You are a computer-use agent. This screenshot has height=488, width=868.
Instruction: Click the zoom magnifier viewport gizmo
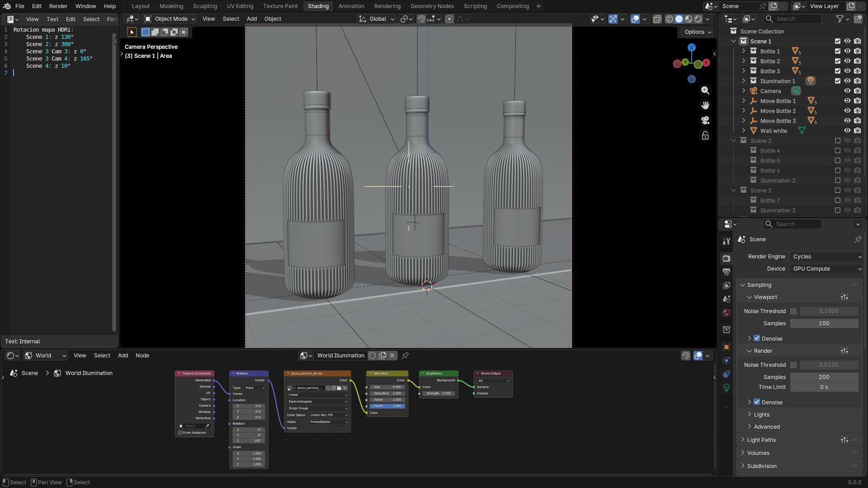pos(705,90)
